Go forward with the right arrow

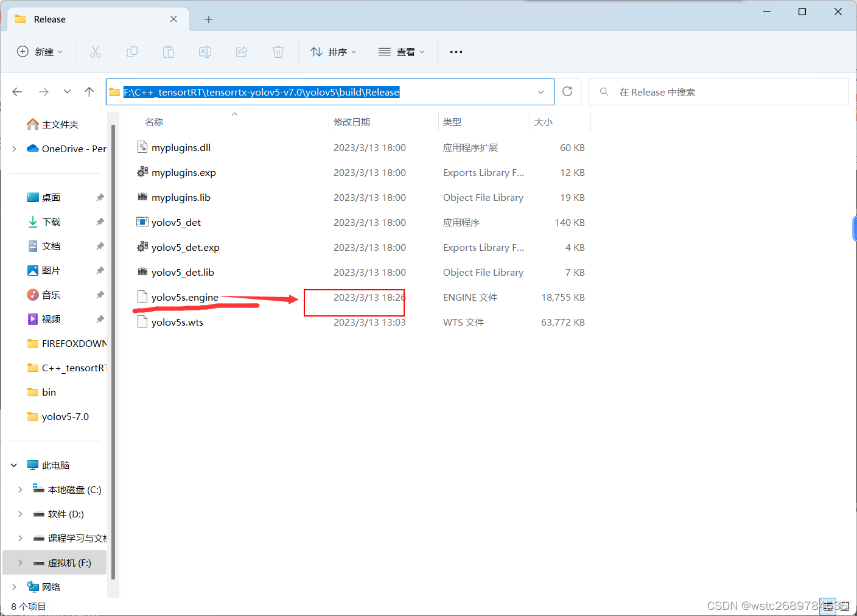[x=44, y=92]
